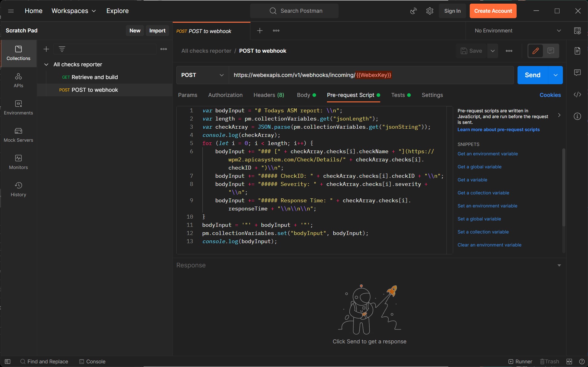Open Learn more about pre-request scripts
588x367 pixels.
pos(498,129)
